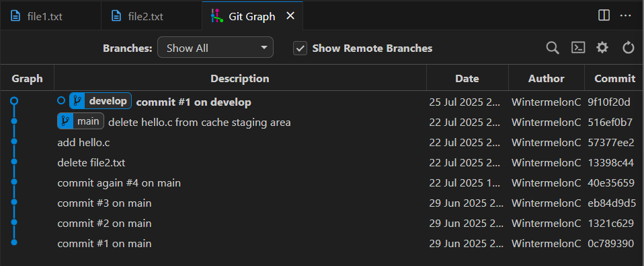Open the terminal icon in Git Graph toolbar

578,48
